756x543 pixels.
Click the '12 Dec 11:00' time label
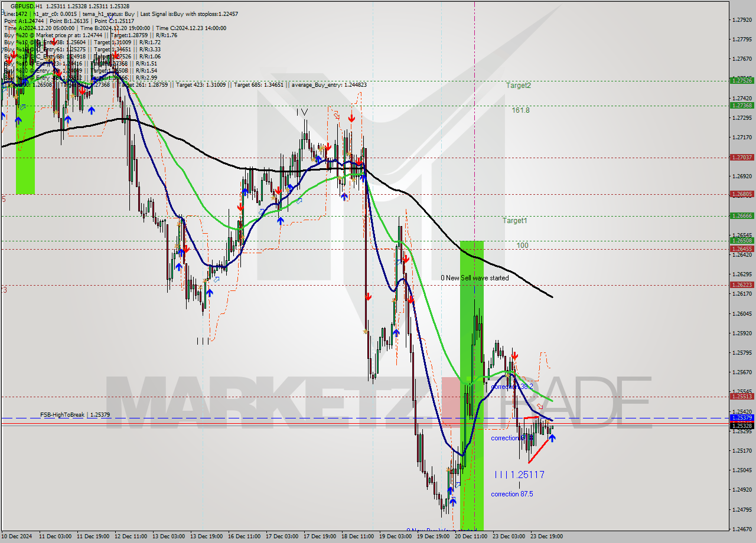pyautogui.click(x=131, y=537)
